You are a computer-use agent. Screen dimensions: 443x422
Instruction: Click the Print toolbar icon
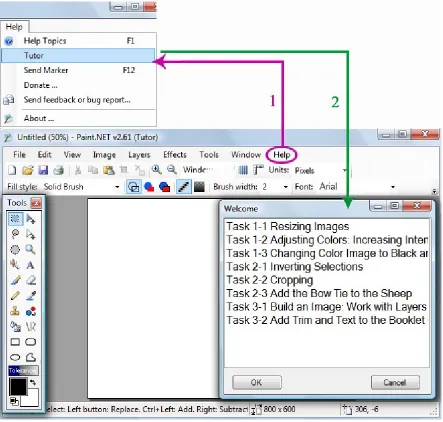pos(59,170)
